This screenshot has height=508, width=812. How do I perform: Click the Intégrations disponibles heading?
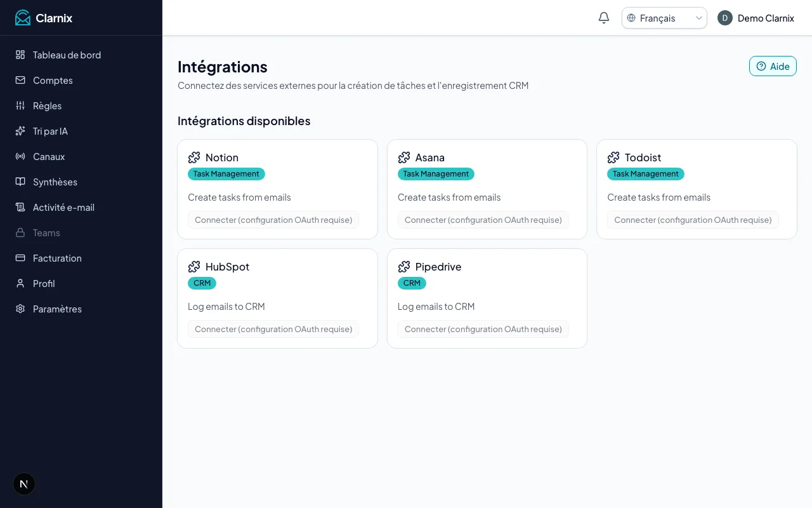click(x=244, y=121)
